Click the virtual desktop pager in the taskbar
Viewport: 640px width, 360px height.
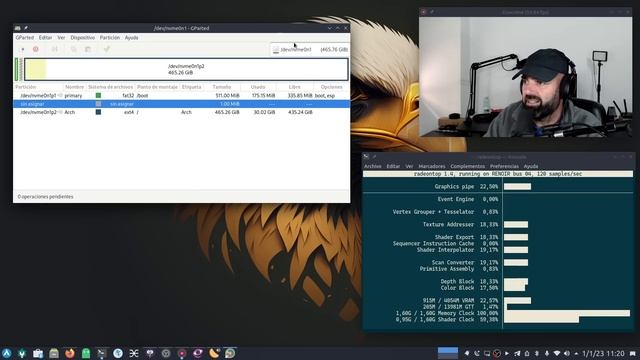pyautogui.click(x=448, y=353)
